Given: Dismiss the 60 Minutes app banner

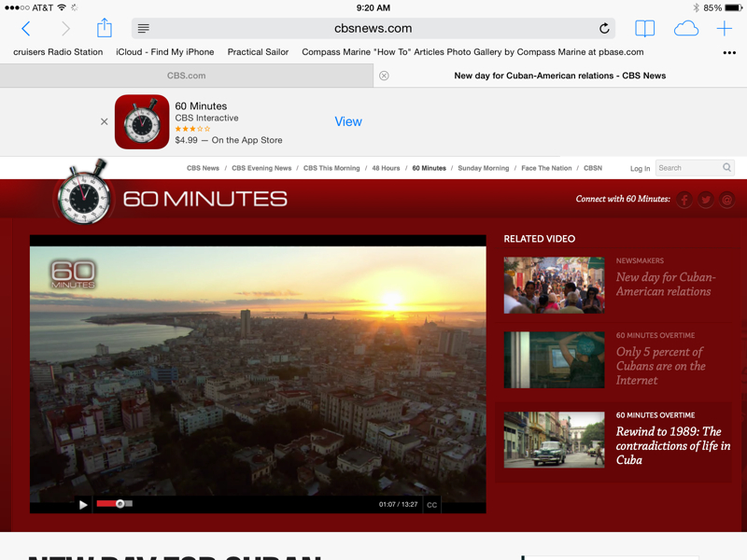Looking at the screenshot, I should [105, 122].
